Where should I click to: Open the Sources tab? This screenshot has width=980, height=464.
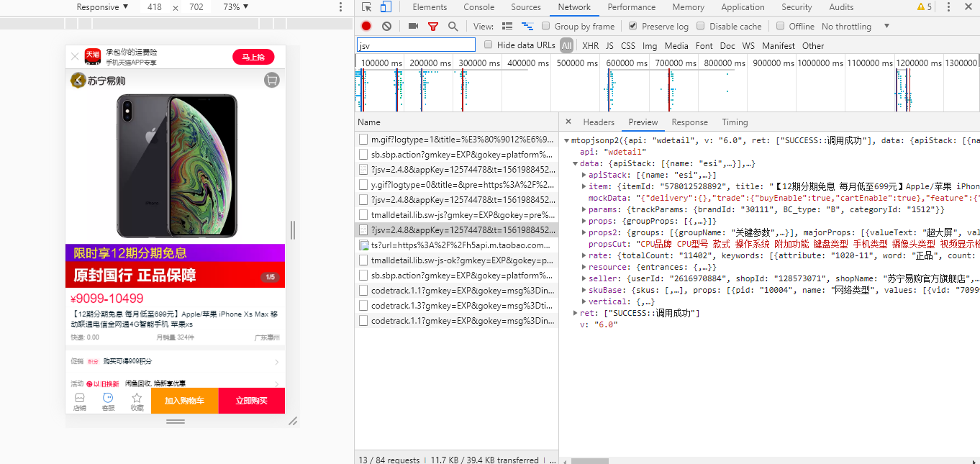pyautogui.click(x=526, y=7)
